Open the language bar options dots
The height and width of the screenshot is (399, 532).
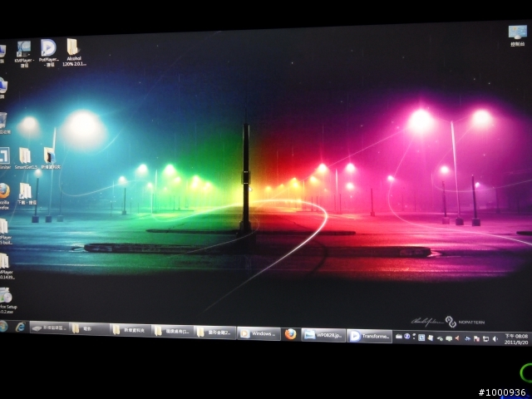click(x=414, y=336)
